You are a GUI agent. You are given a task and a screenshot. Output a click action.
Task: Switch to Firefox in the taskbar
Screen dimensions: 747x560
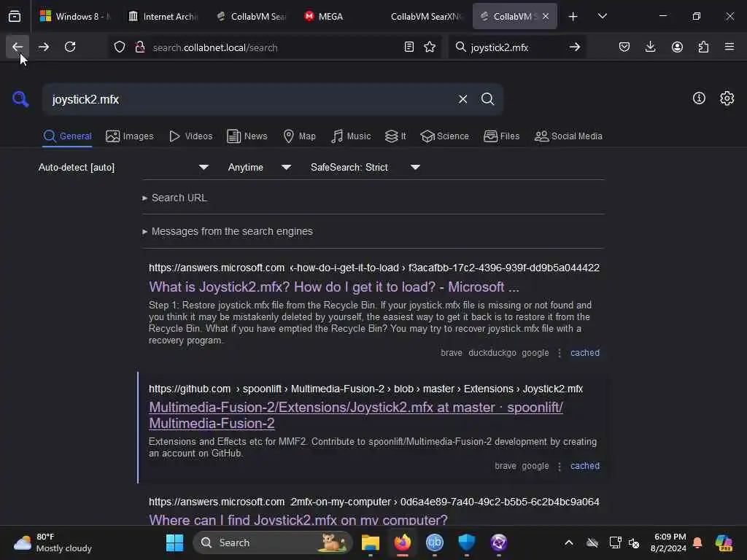[x=403, y=542]
